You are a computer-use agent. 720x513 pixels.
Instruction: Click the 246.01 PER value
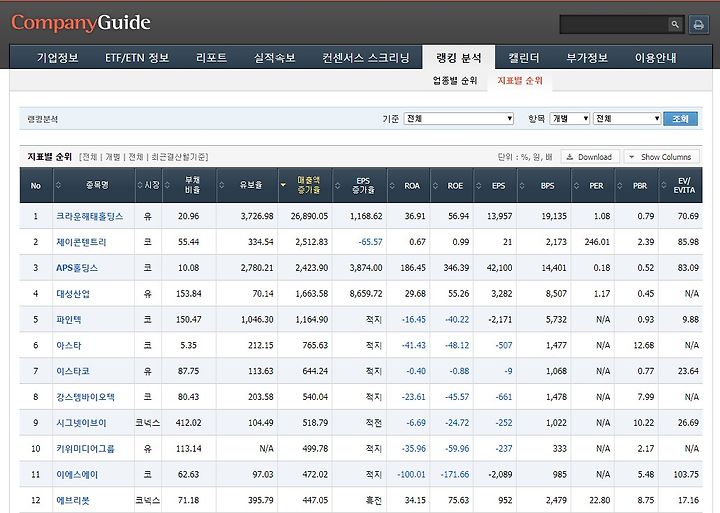(x=597, y=242)
